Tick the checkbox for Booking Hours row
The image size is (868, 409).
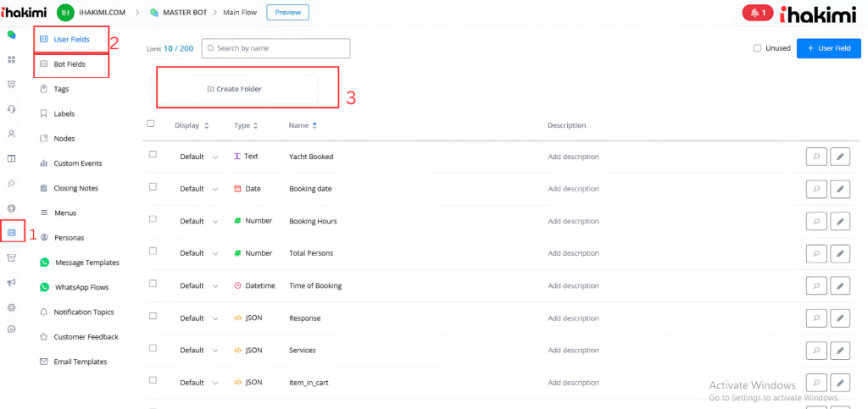[153, 219]
